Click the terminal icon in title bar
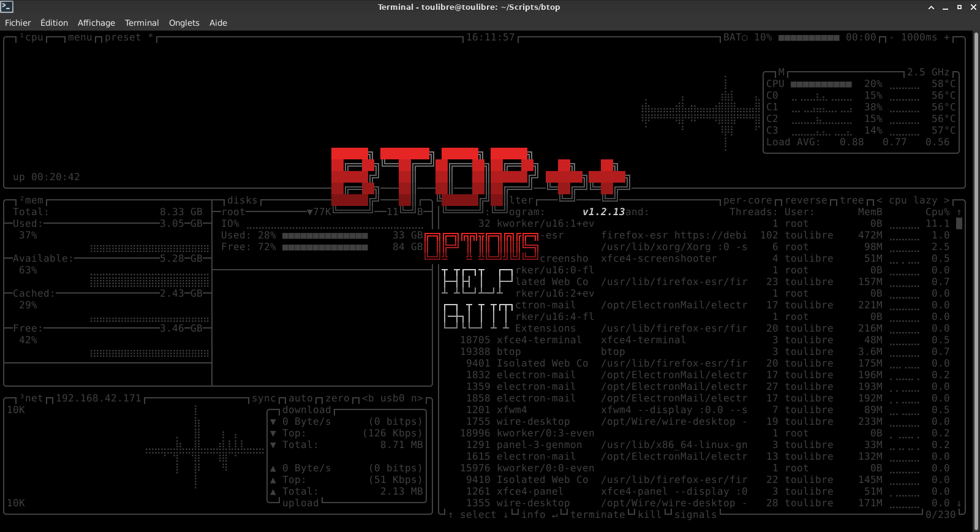The height and width of the screenshot is (532, 980). 7,7
